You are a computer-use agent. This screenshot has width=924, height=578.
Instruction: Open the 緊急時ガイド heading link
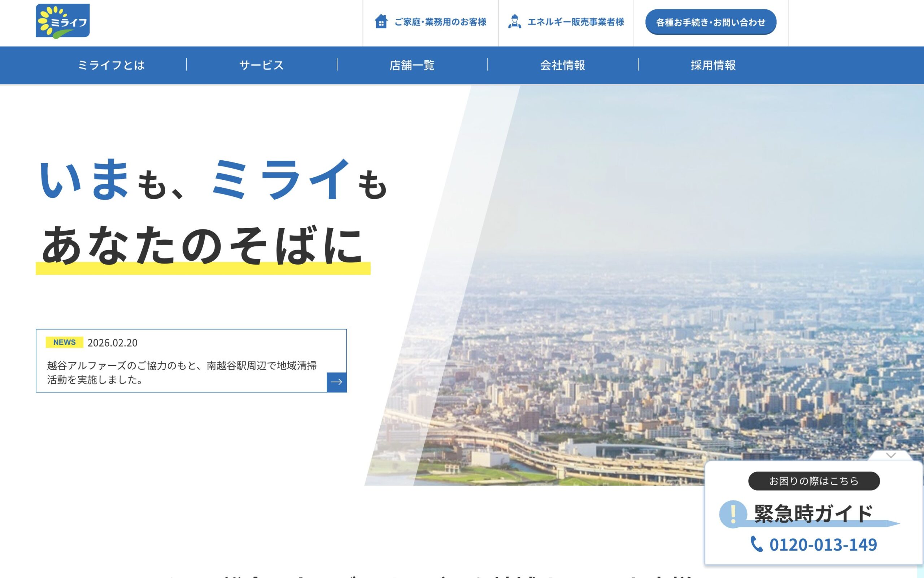(814, 513)
